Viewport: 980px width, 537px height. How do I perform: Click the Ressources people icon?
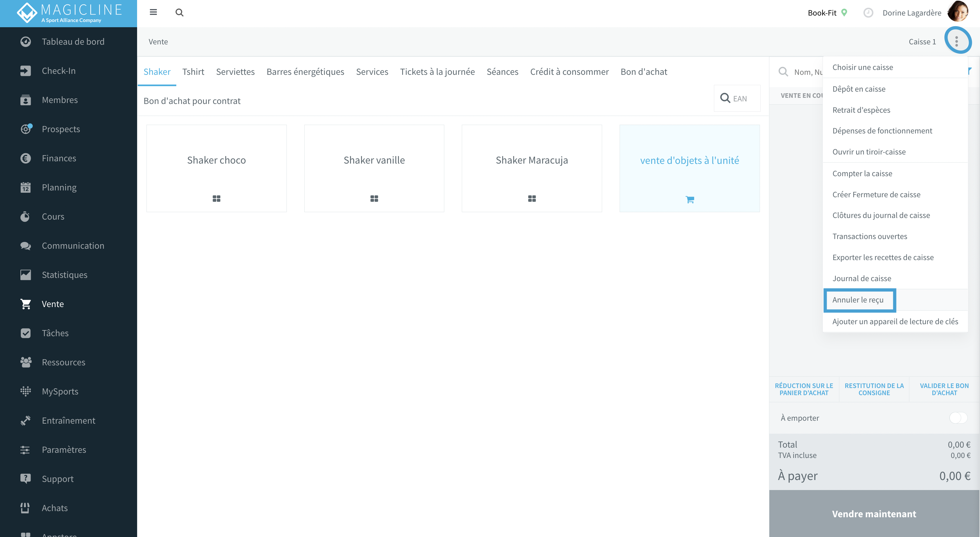26,362
